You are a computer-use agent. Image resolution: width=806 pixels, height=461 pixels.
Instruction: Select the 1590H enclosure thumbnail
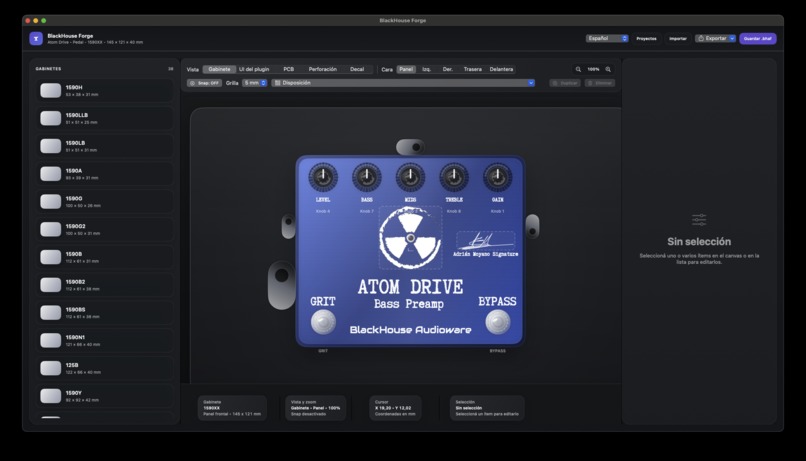(x=50, y=90)
